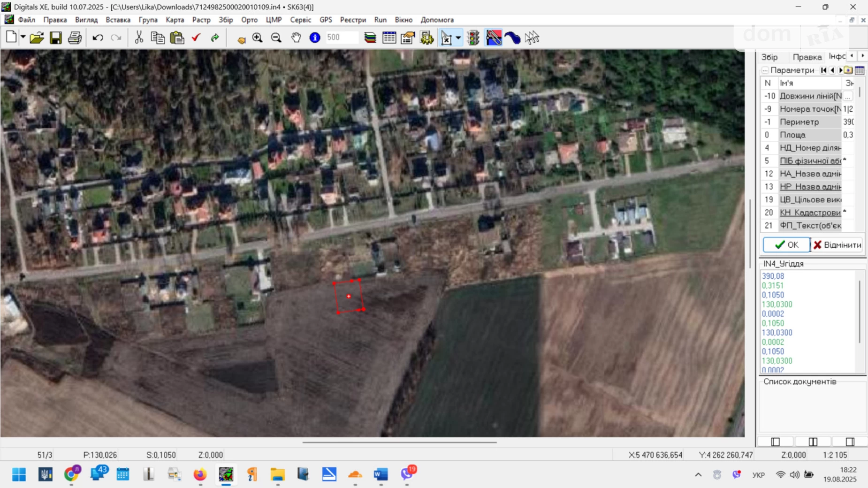Open the Layers manager stack icon
Viewport: 868px width, 488px height.
[370, 38]
